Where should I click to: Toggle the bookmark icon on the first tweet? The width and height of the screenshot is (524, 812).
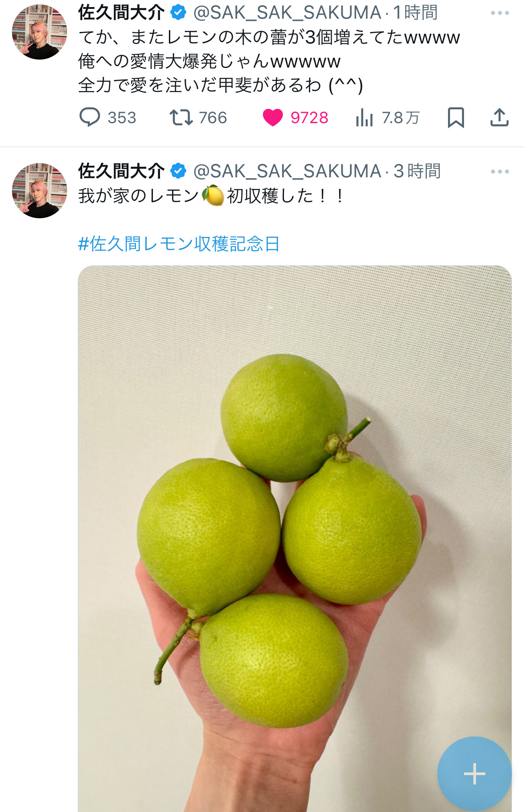pyautogui.click(x=456, y=118)
